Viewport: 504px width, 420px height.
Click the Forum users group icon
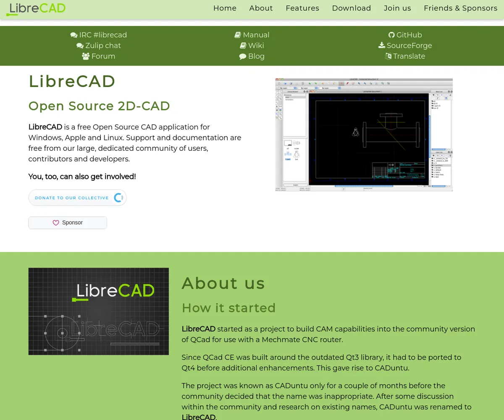(86, 56)
